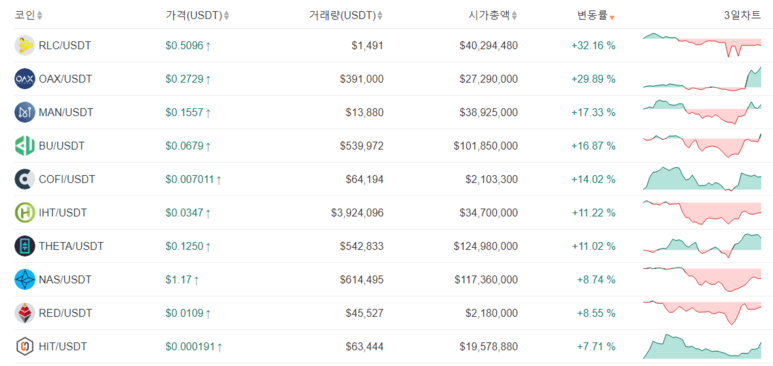Click the BU coin logo icon

[24, 146]
